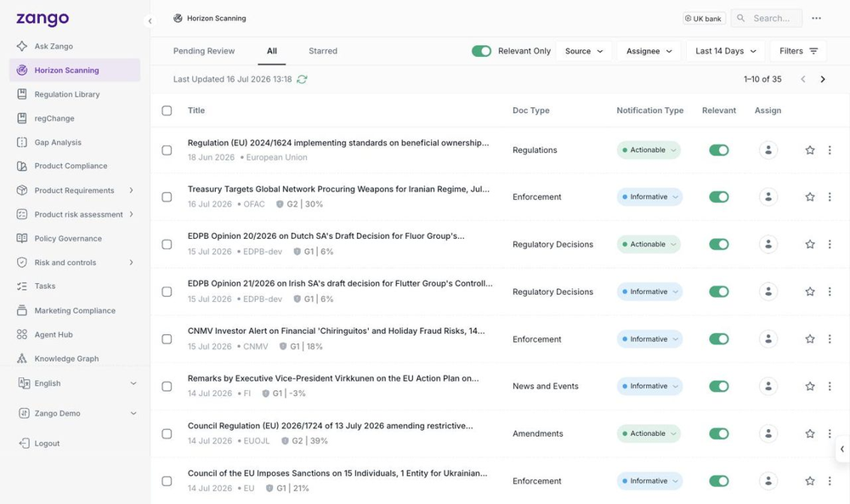Switch to the Pending Review tab
The height and width of the screenshot is (504, 850).
coord(204,51)
